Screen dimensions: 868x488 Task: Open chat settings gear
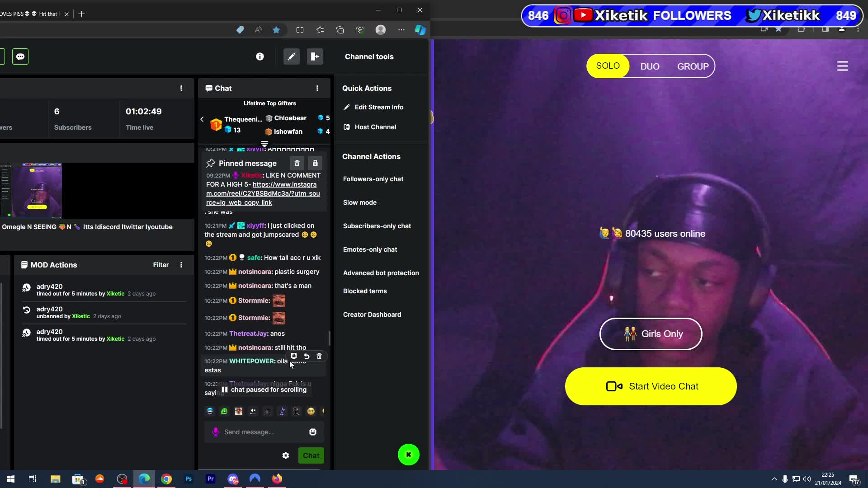[286, 455]
